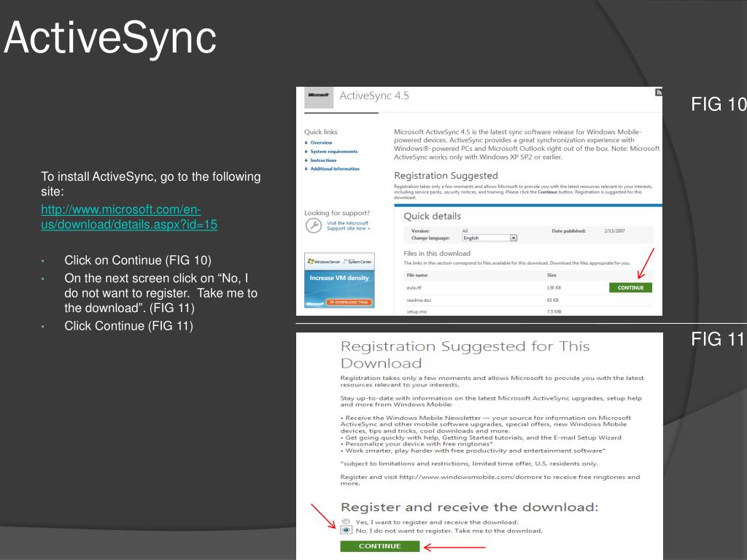Click the Increase VM density banner
Image resolution: width=747 pixels, height=560 pixels.
tap(339, 280)
